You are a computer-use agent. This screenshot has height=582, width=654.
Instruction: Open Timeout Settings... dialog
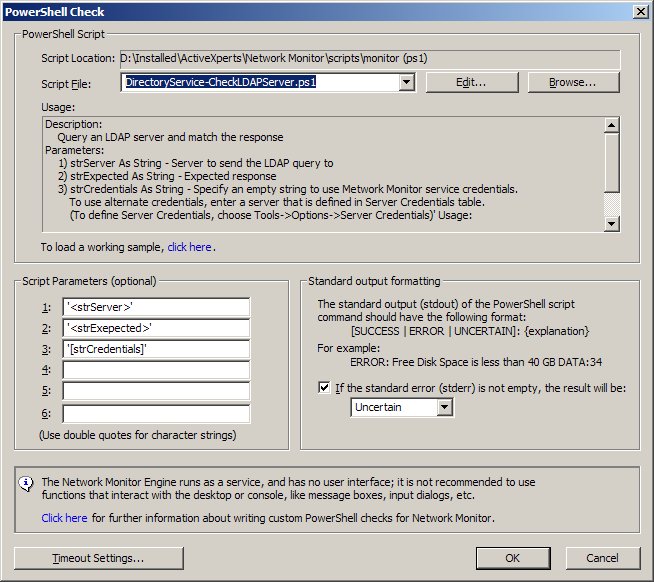click(98, 558)
